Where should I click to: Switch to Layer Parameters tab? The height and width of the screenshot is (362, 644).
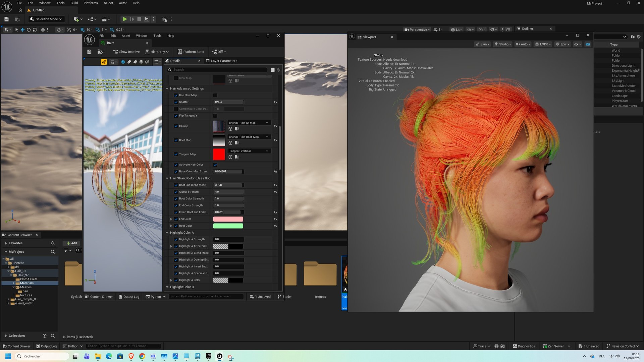(221, 61)
